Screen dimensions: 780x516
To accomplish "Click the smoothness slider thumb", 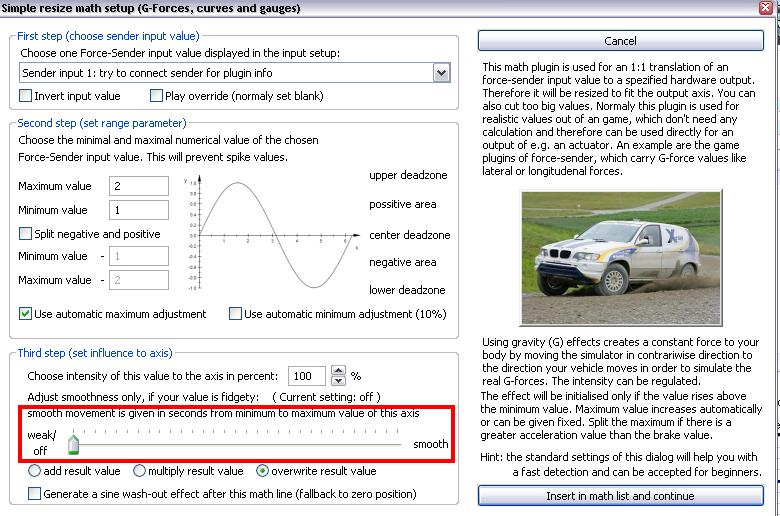I will click(74, 444).
